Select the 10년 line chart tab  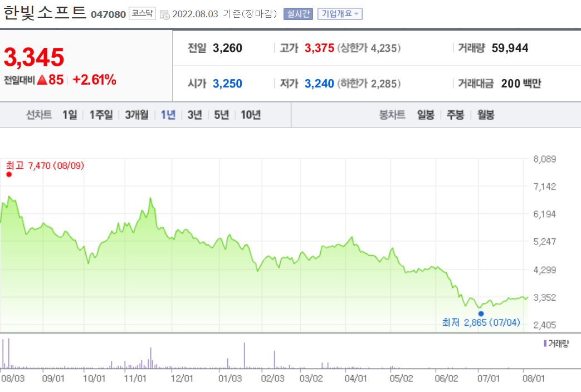pos(251,115)
